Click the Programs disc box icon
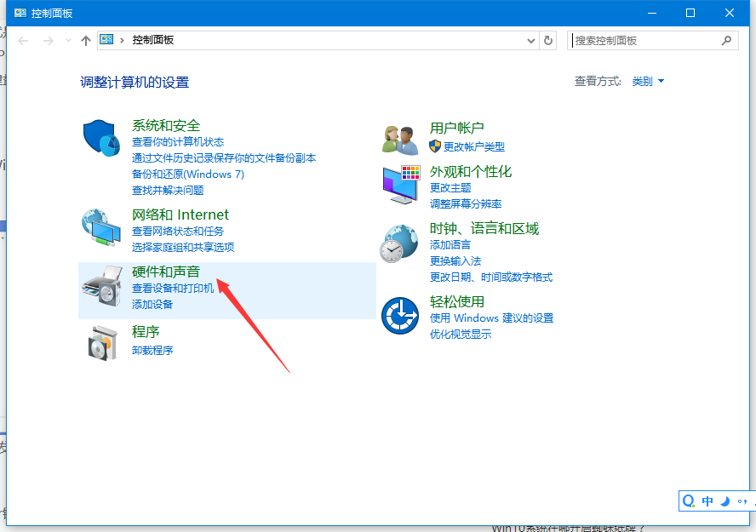The height and width of the screenshot is (532, 756). point(103,343)
